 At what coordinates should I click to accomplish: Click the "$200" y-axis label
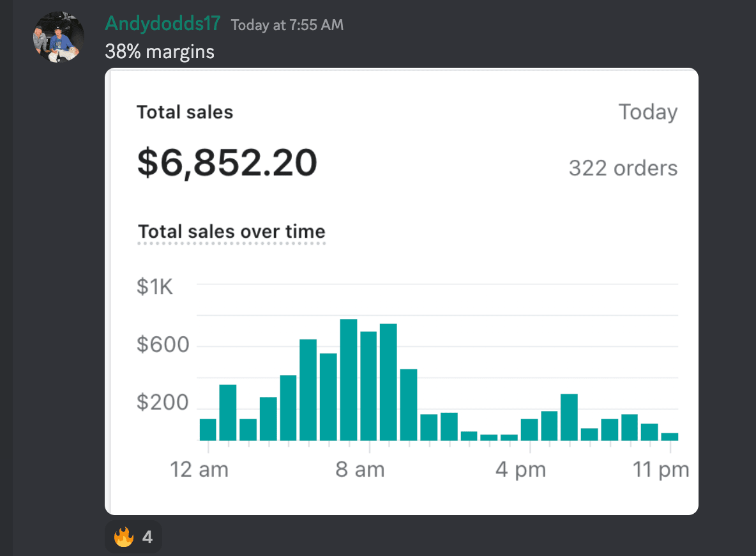tap(163, 403)
